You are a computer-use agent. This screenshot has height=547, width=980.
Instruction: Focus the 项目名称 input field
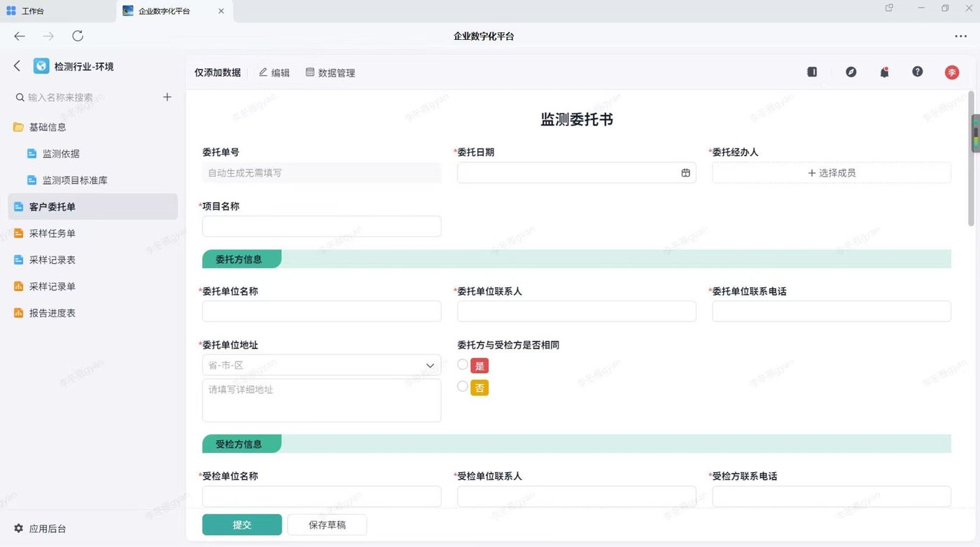pyautogui.click(x=321, y=226)
